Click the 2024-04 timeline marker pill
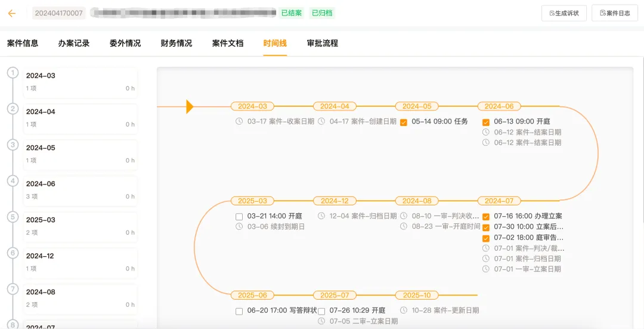Screen dimensions: 644x329 pos(335,106)
